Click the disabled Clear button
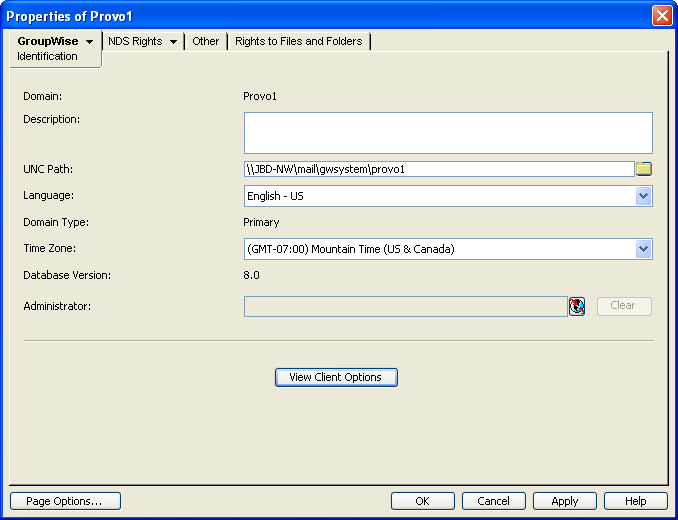Image resolution: width=678 pixels, height=520 pixels. (x=624, y=306)
